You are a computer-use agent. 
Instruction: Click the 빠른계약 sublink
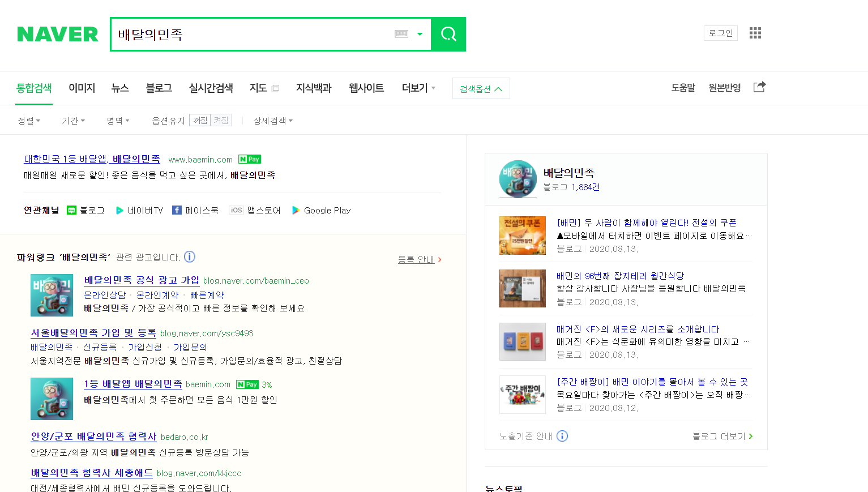tap(207, 295)
